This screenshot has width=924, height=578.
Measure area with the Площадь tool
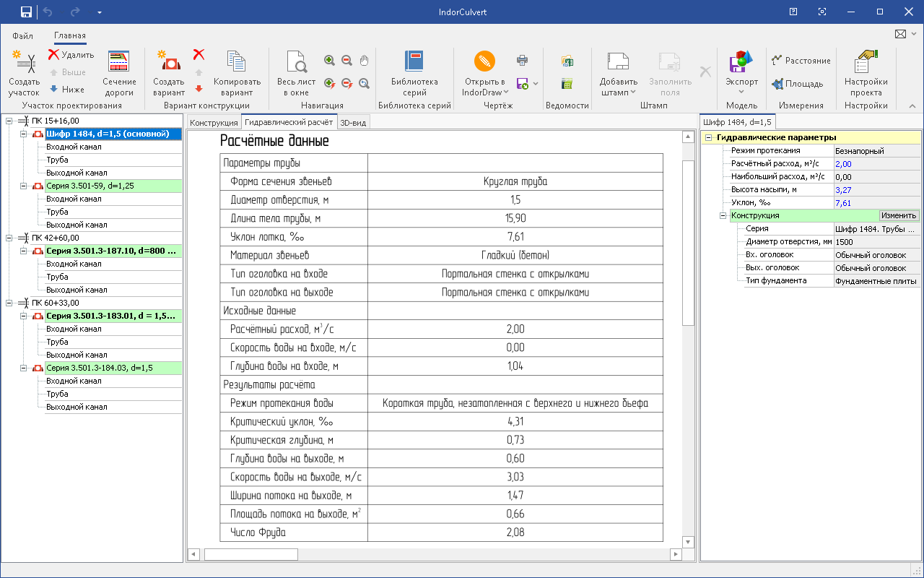coord(797,84)
